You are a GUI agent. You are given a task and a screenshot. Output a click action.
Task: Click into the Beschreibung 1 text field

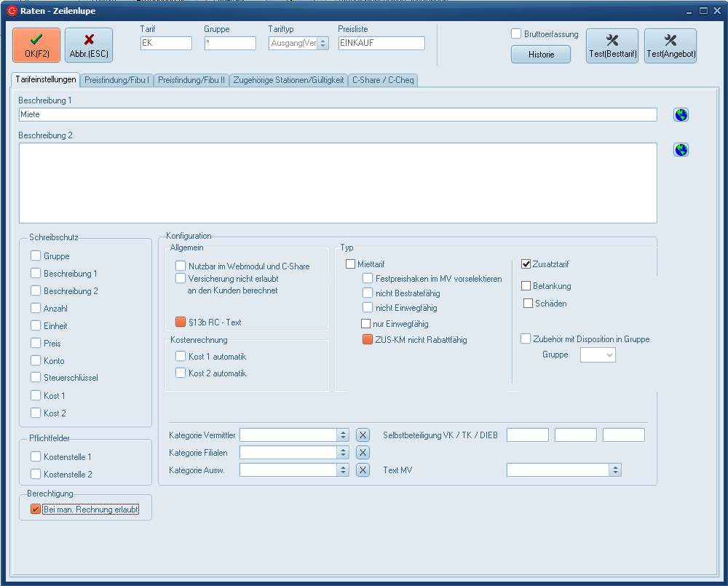[x=338, y=115]
